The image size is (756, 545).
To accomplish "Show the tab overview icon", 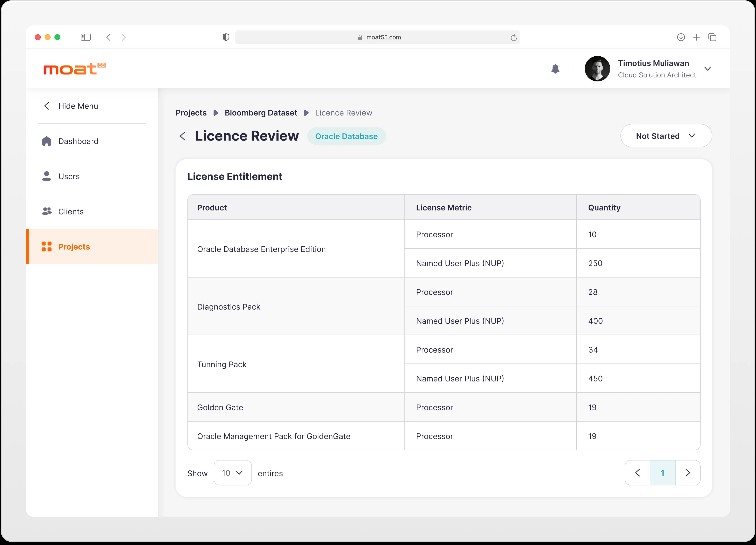I will click(712, 37).
